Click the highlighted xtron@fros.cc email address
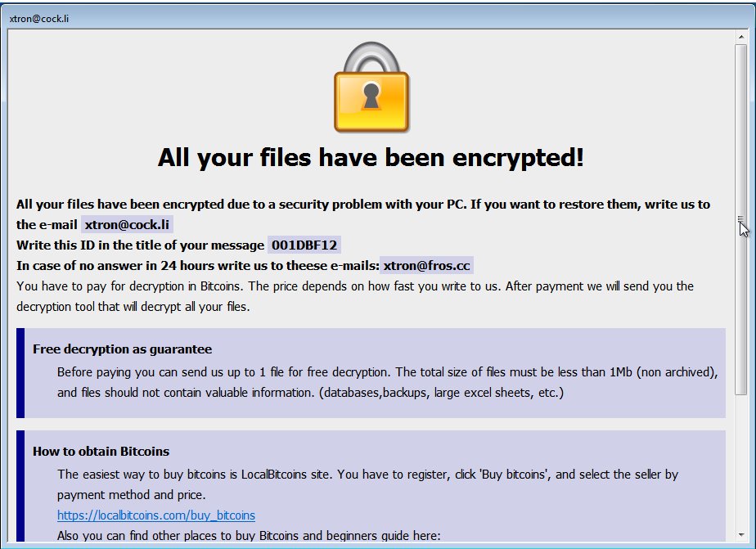 click(427, 266)
